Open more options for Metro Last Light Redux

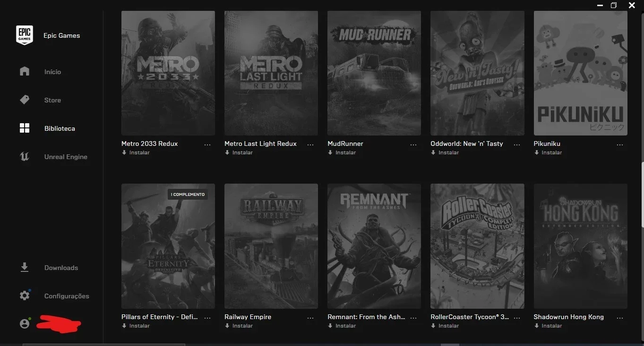pyautogui.click(x=310, y=144)
